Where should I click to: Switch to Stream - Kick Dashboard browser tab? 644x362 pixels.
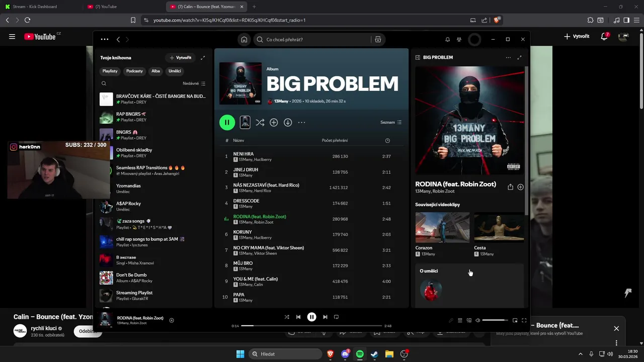coord(40,7)
